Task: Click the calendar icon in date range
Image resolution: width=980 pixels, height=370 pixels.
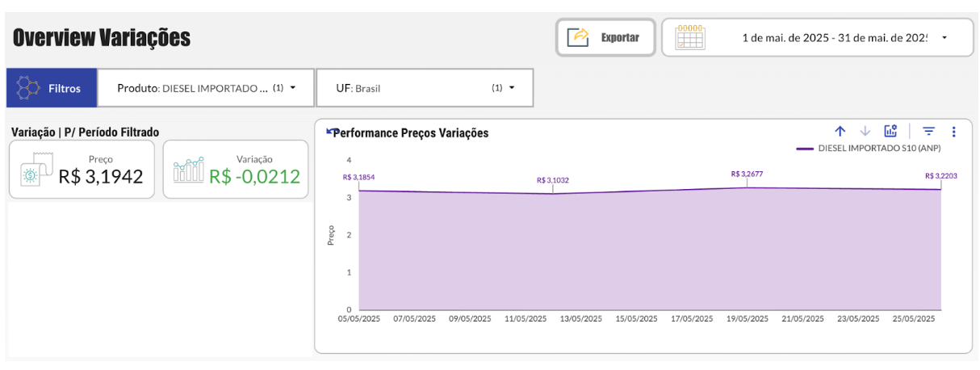Action: [x=690, y=38]
